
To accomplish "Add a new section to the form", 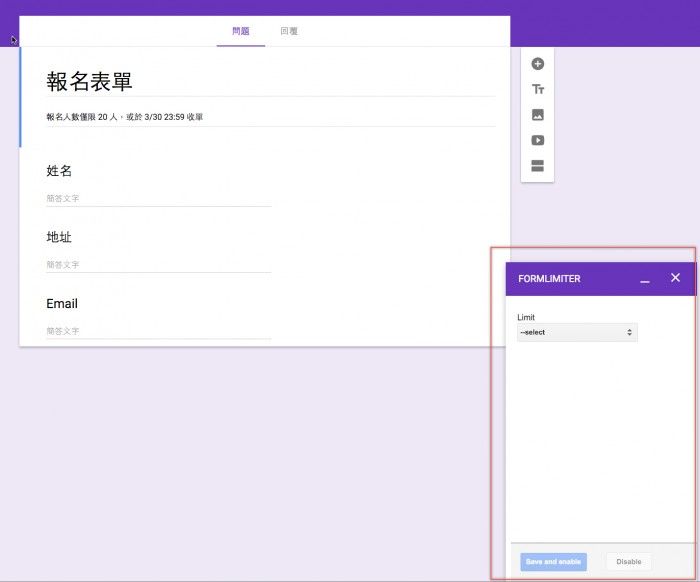I will pos(537,166).
